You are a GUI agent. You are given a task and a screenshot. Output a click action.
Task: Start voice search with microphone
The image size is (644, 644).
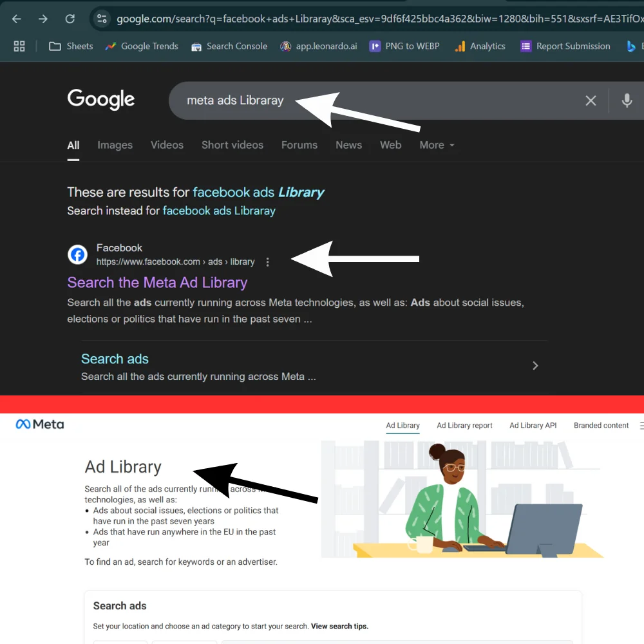[x=627, y=100]
